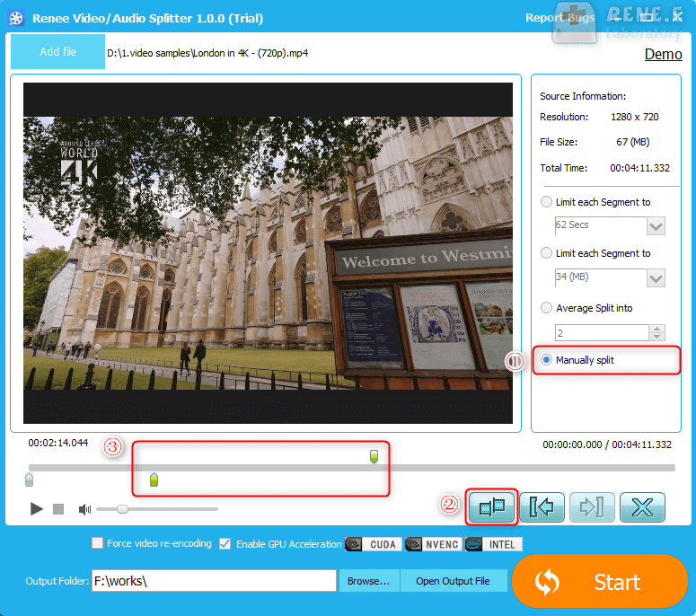Click Add file button
Image resolution: width=696 pixels, height=616 pixels.
57,51
